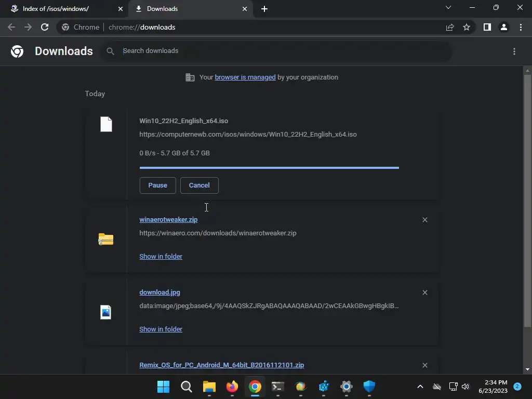Screen dimensions: 532x399
Task: Switch to Index of /isos/windows/ tab
Action: [x=64, y=9]
